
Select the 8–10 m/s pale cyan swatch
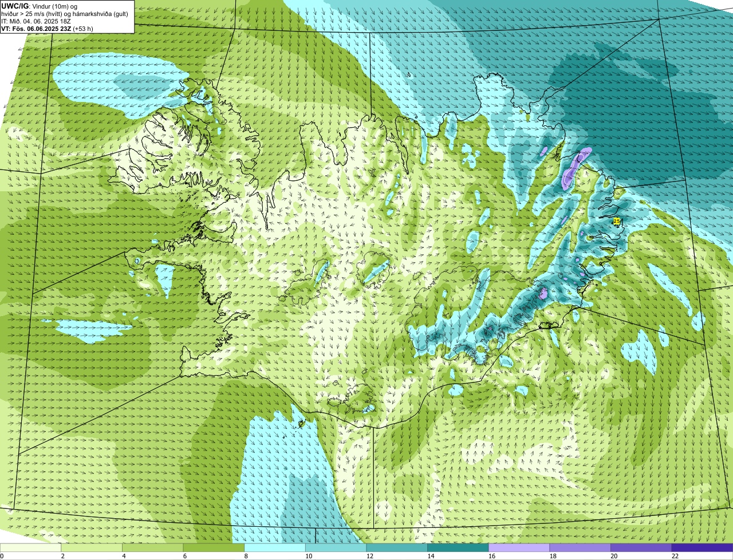pyautogui.click(x=275, y=547)
